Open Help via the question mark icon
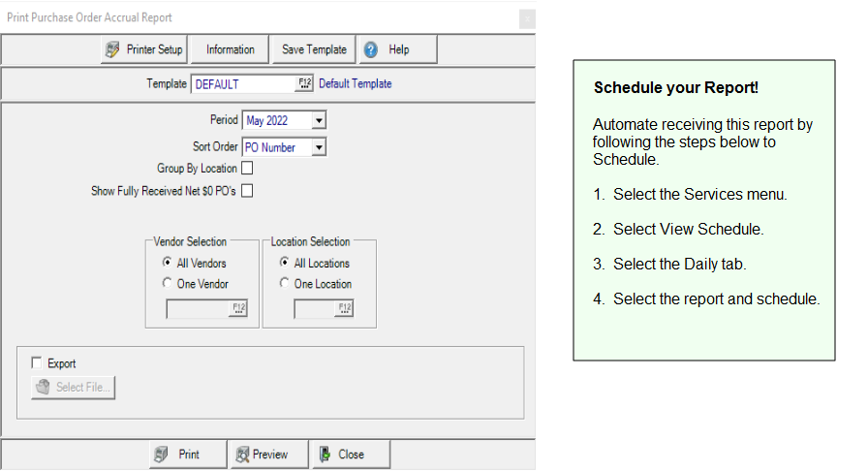Image resolution: width=868 pixels, height=471 pixels. (371, 49)
